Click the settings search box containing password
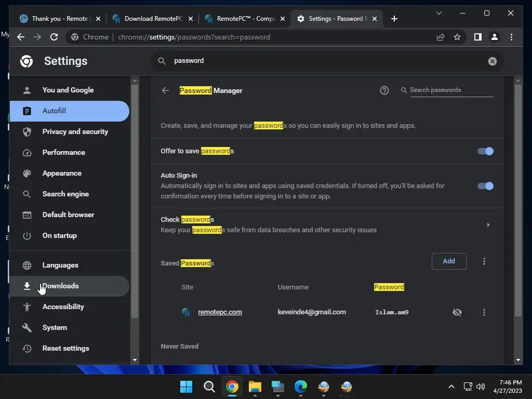 coord(327,61)
